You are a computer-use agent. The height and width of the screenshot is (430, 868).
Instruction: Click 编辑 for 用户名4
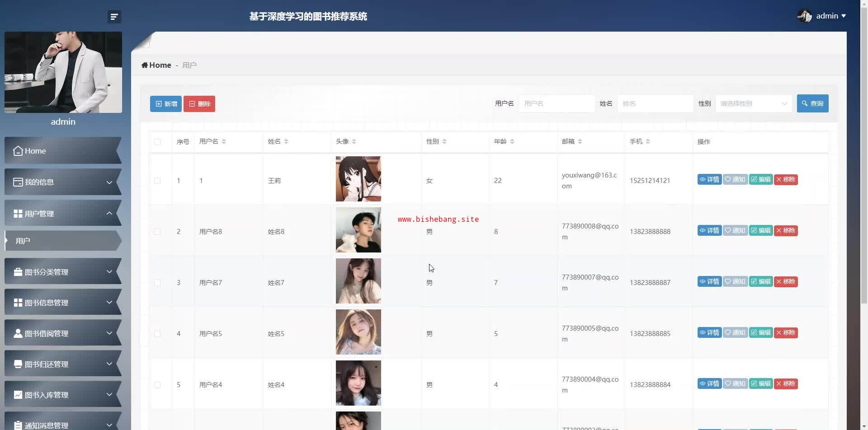tap(761, 384)
